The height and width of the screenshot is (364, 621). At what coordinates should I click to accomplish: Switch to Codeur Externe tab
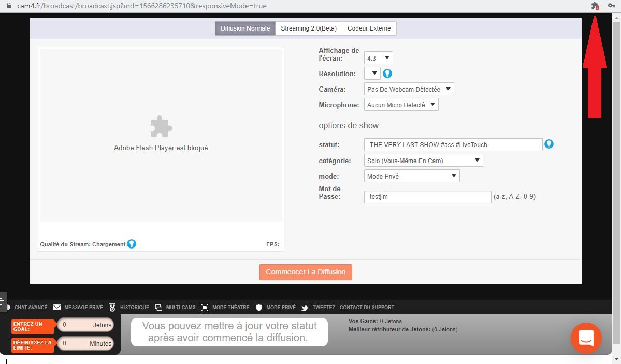369,28
